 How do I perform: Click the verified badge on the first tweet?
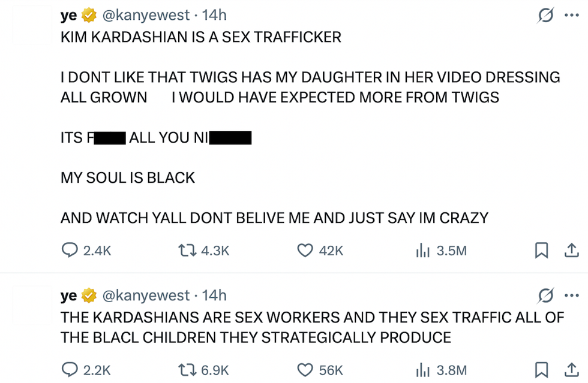pos(90,16)
